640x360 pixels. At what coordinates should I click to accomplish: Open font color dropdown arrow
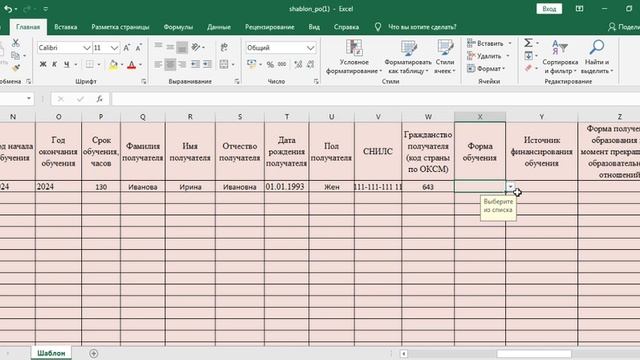[x=140, y=64]
